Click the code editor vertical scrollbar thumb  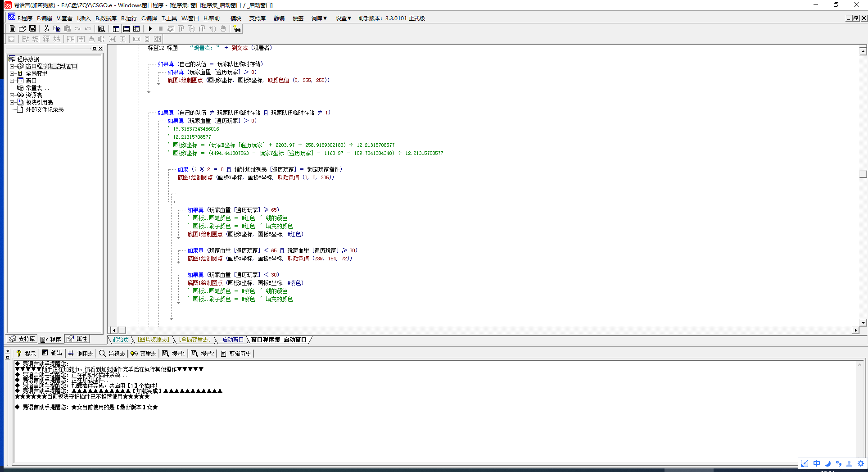pos(863,174)
